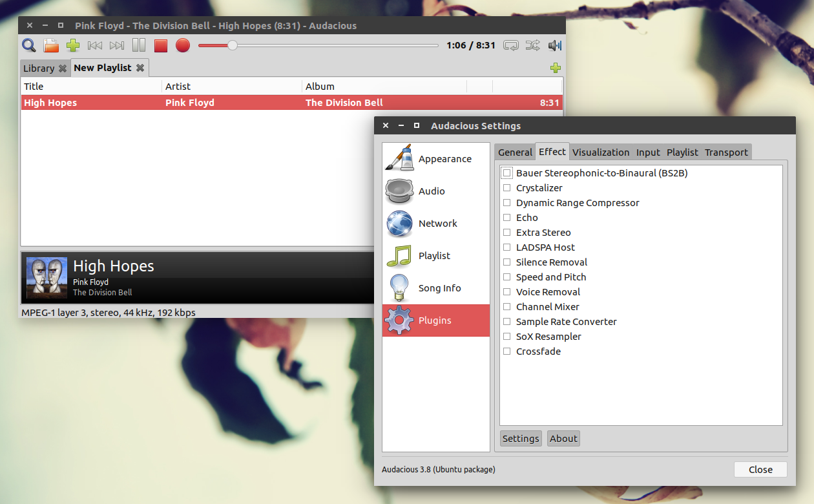Close the Library tab with its X

pyautogui.click(x=63, y=68)
